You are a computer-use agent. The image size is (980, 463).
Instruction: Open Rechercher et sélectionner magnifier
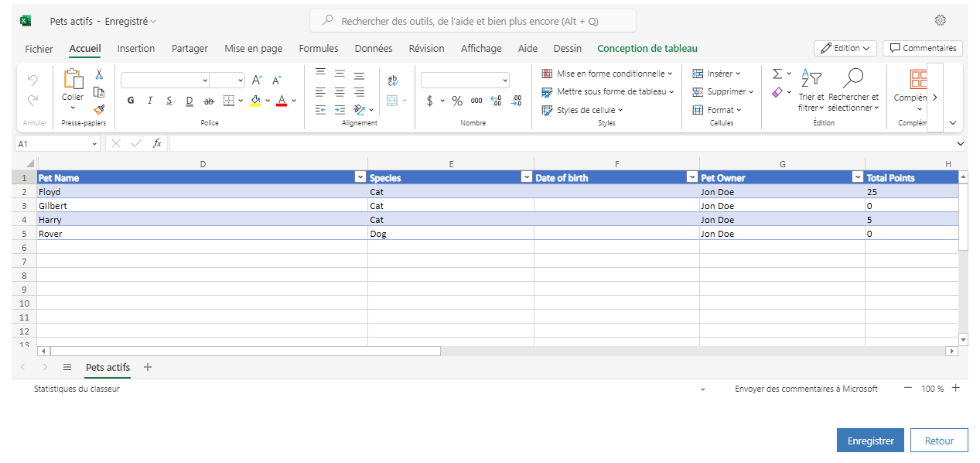[x=853, y=90]
